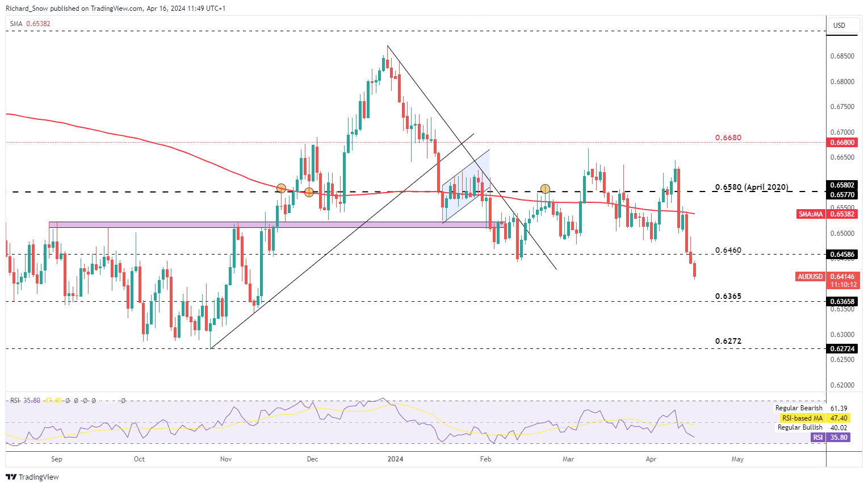Click the 0.64586 price axis tag

click(843, 255)
